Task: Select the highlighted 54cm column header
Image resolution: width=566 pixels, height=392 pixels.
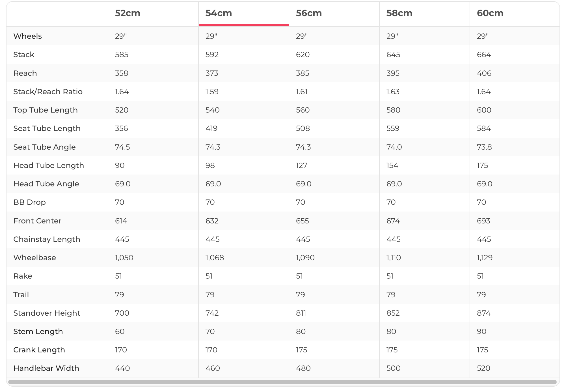Action: coord(219,13)
